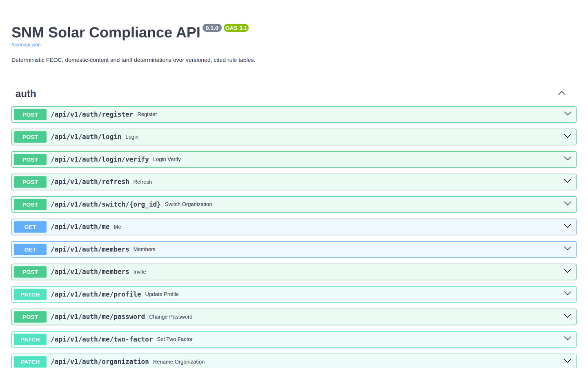Click the GET badge for /api/v1/auth/me
The image size is (588, 368).
(x=30, y=227)
